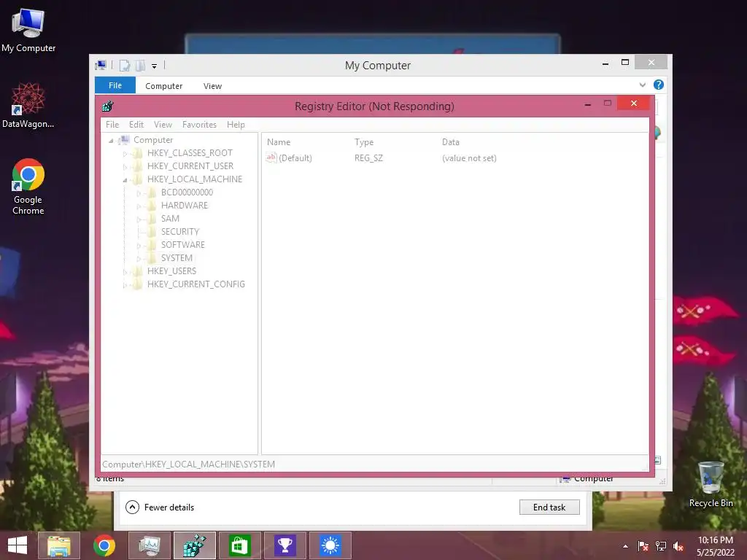The height and width of the screenshot is (560, 747).
Task: Expand the BCD00000000 key arrow
Action: point(139,192)
